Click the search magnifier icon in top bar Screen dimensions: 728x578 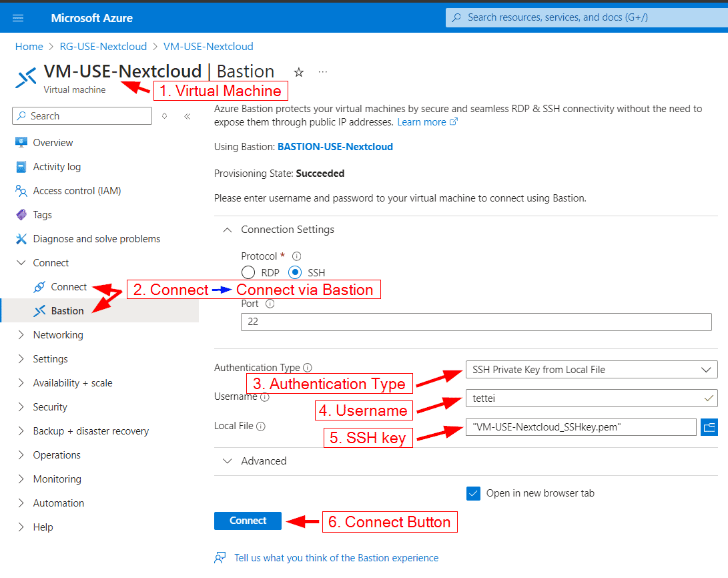(457, 17)
